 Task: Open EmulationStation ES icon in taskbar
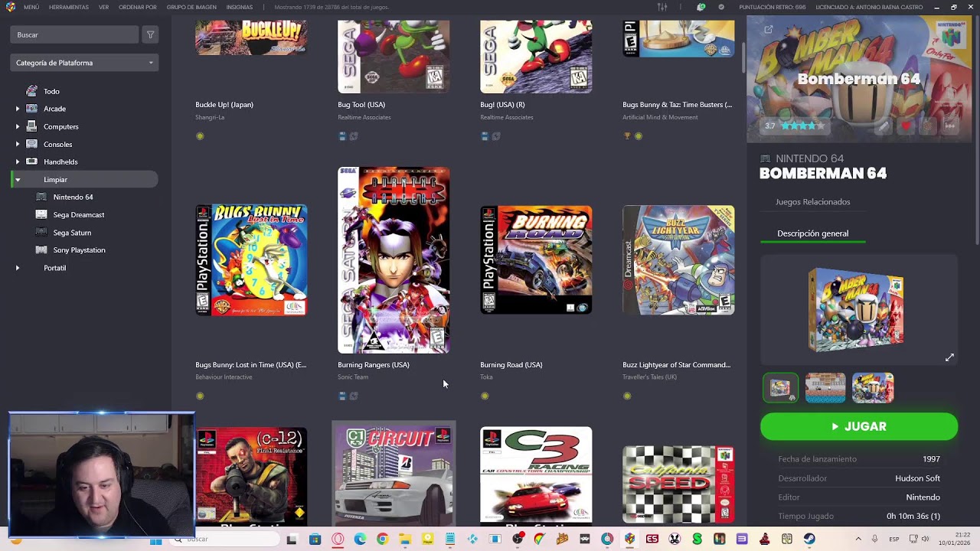pyautogui.click(x=652, y=540)
